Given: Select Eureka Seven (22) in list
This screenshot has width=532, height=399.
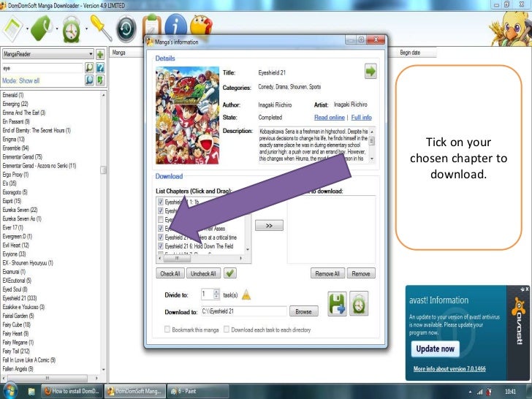Looking at the screenshot, I should point(20,210).
